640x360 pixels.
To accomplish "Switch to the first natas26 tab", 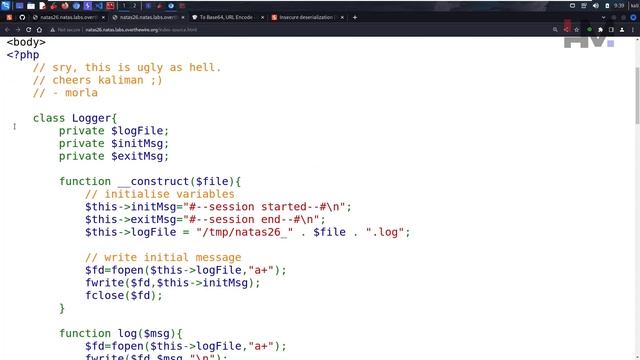I will coord(69,18).
